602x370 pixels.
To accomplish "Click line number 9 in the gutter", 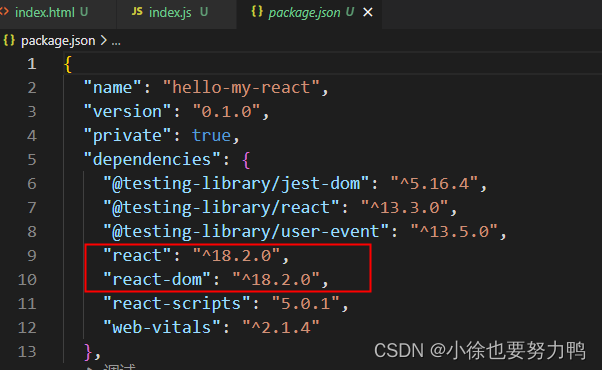I will pyautogui.click(x=31, y=256).
